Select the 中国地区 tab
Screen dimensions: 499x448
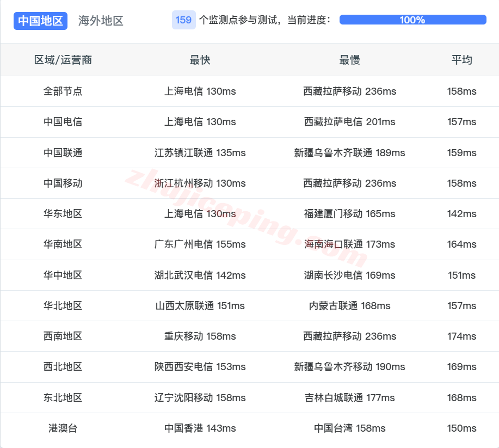pyautogui.click(x=40, y=21)
